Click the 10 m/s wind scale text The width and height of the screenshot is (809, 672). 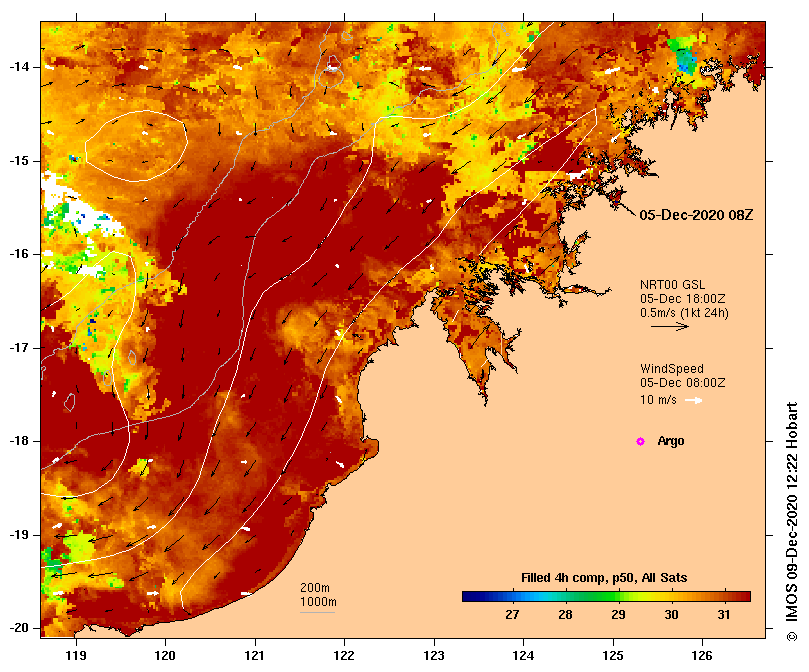(658, 400)
